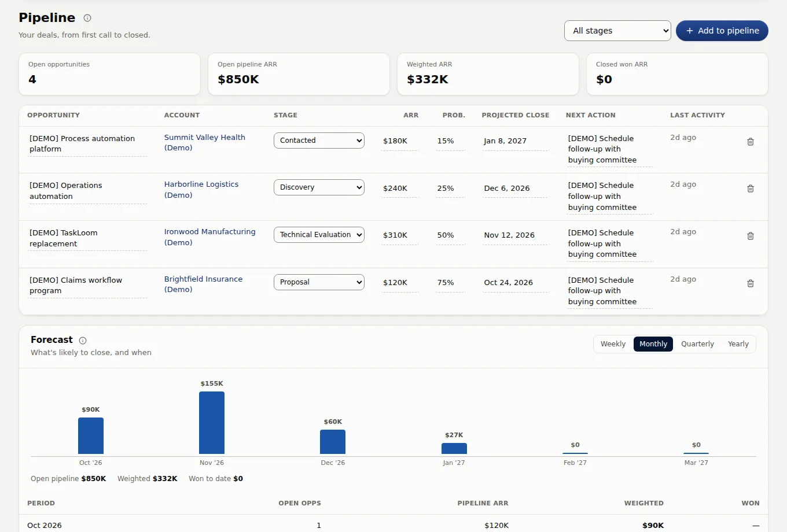Open Brightfield Insurance account link
This screenshot has height=532, width=787.
204,285
